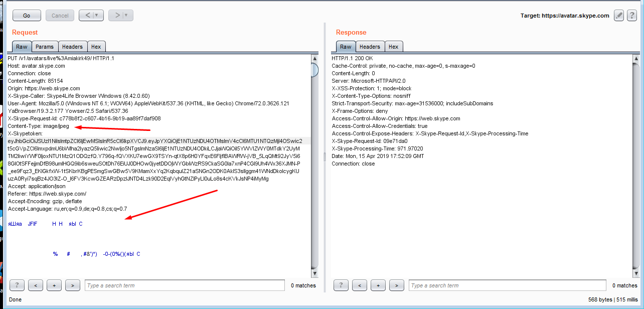Open Response search options plus button
This screenshot has height=309, width=644.
[x=378, y=285]
